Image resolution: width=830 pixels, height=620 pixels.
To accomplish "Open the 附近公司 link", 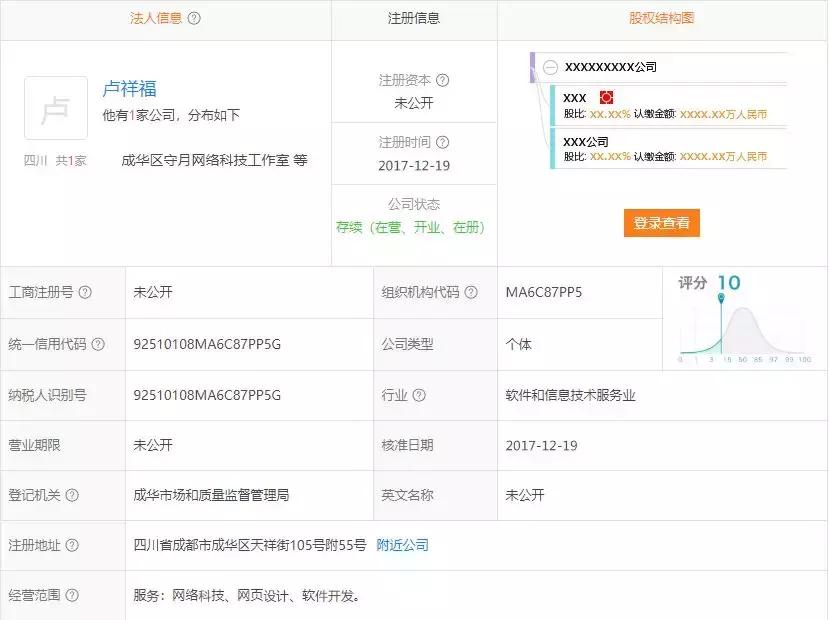I will (x=401, y=547).
